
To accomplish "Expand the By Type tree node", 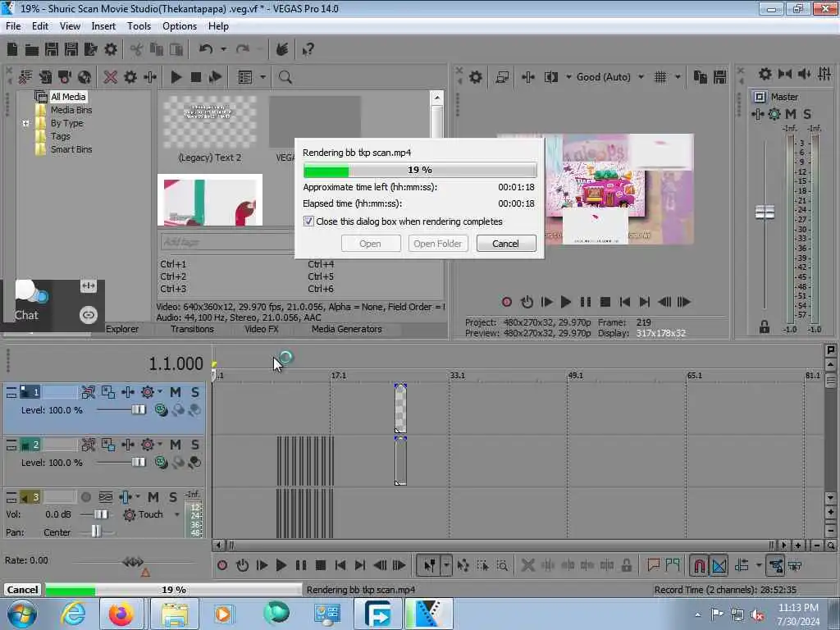I will (25, 123).
